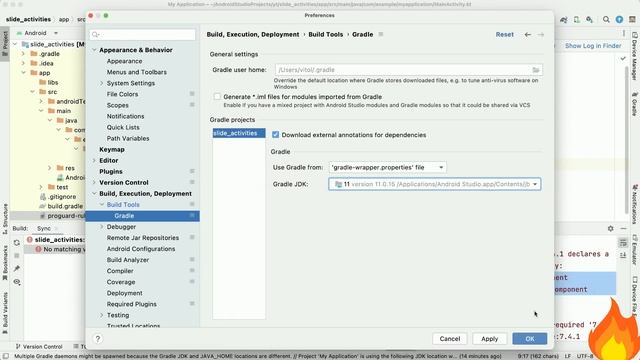Collapse Appearance & Behavior section
The height and width of the screenshot is (360, 640).
[94, 50]
